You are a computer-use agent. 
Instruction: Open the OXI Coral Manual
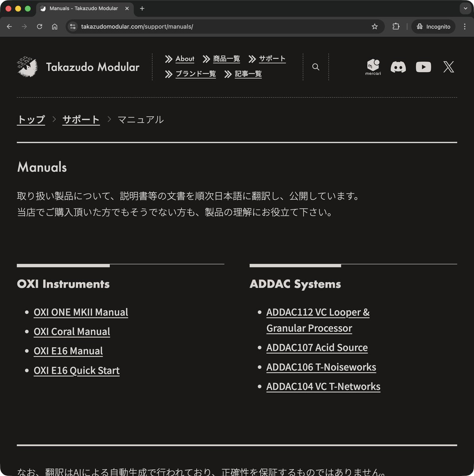pos(71,331)
